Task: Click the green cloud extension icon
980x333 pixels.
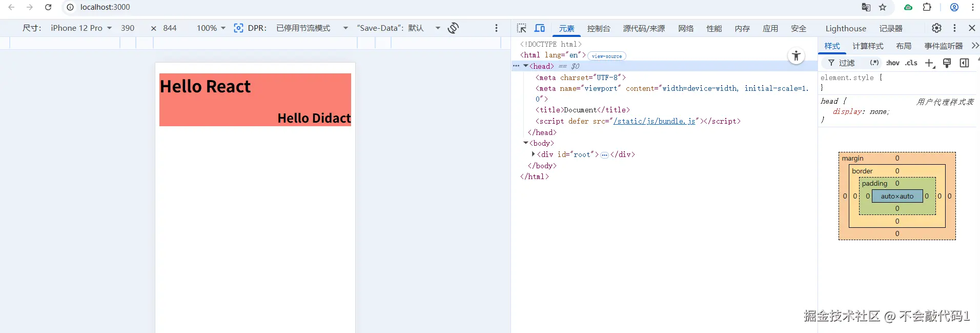Action: click(x=908, y=7)
